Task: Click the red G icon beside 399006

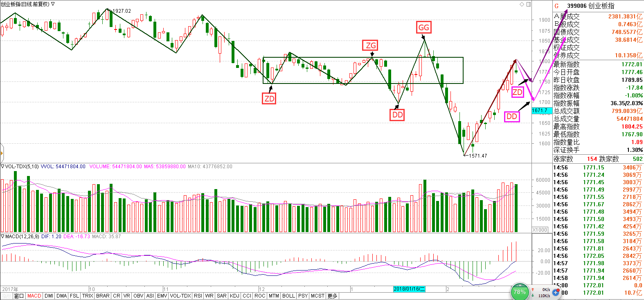Action: (x=556, y=6)
